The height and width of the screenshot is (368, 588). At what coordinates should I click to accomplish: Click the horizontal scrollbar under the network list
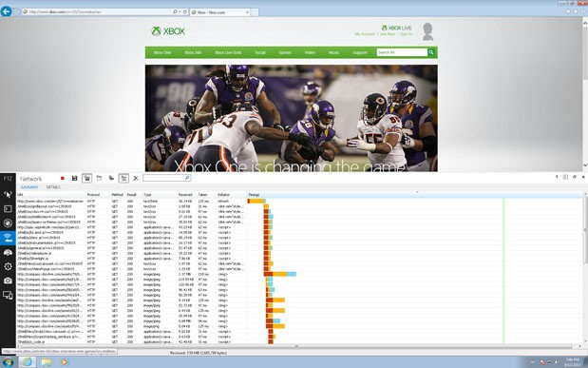(x=294, y=346)
